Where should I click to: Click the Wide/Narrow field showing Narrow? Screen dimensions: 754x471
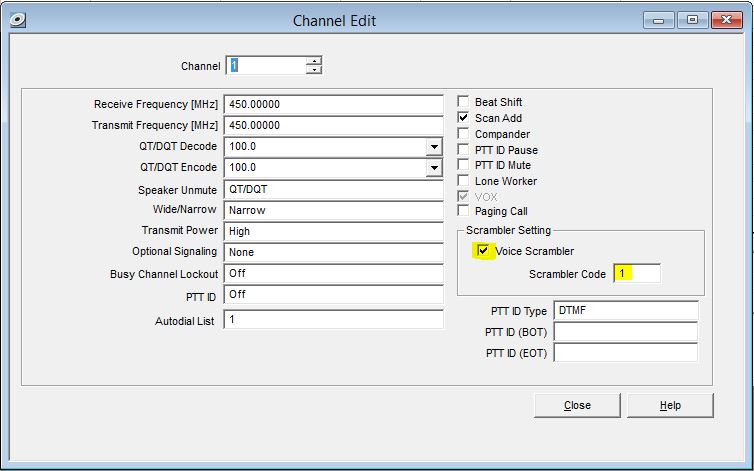click(x=333, y=210)
